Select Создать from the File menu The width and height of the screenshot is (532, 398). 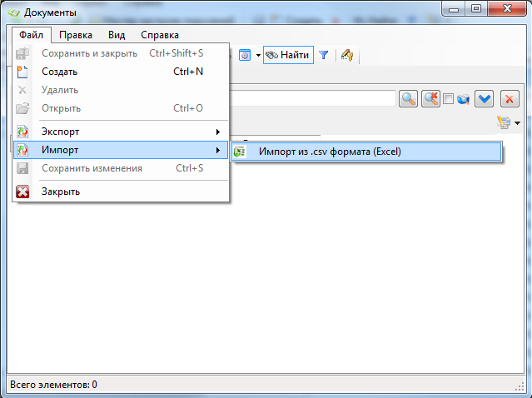60,72
